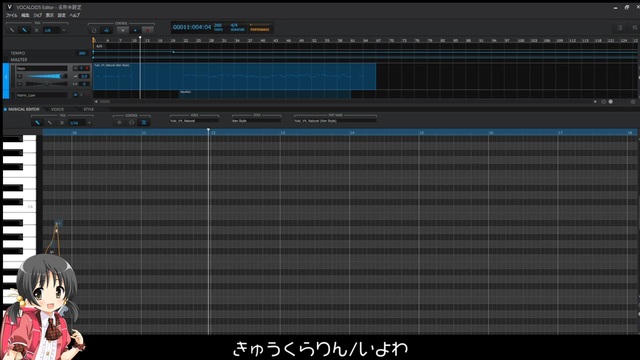
Task: Select the eraser tool in Musical Editor
Action: pyautogui.click(x=62, y=122)
